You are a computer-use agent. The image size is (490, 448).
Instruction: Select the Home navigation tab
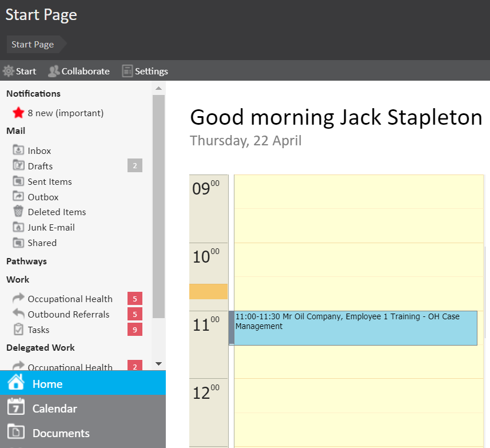tap(47, 384)
